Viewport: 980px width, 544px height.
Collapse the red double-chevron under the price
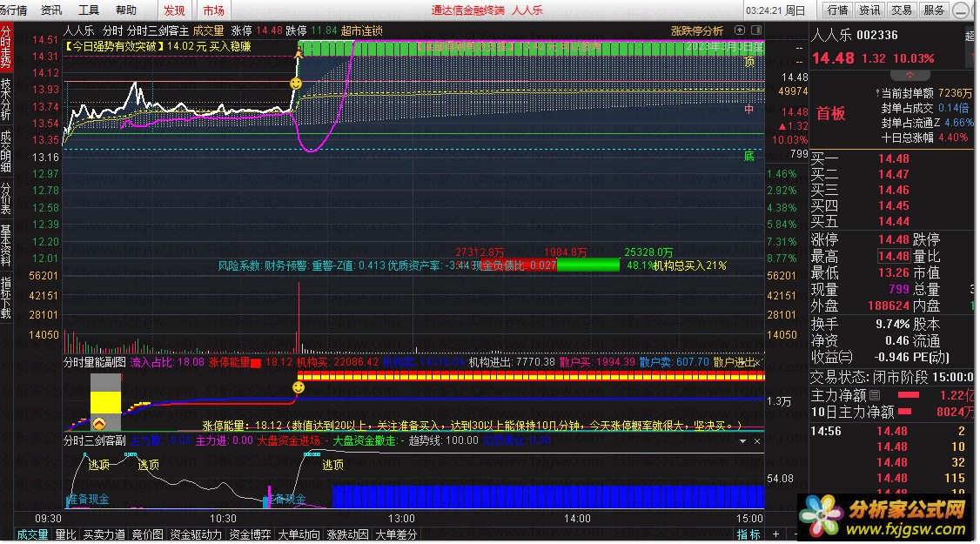click(910, 75)
